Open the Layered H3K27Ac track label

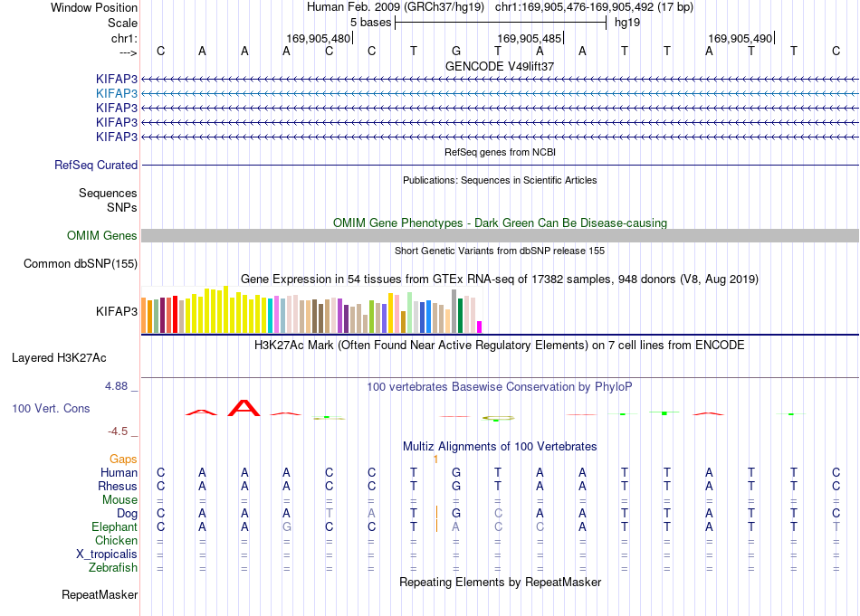pyautogui.click(x=59, y=358)
